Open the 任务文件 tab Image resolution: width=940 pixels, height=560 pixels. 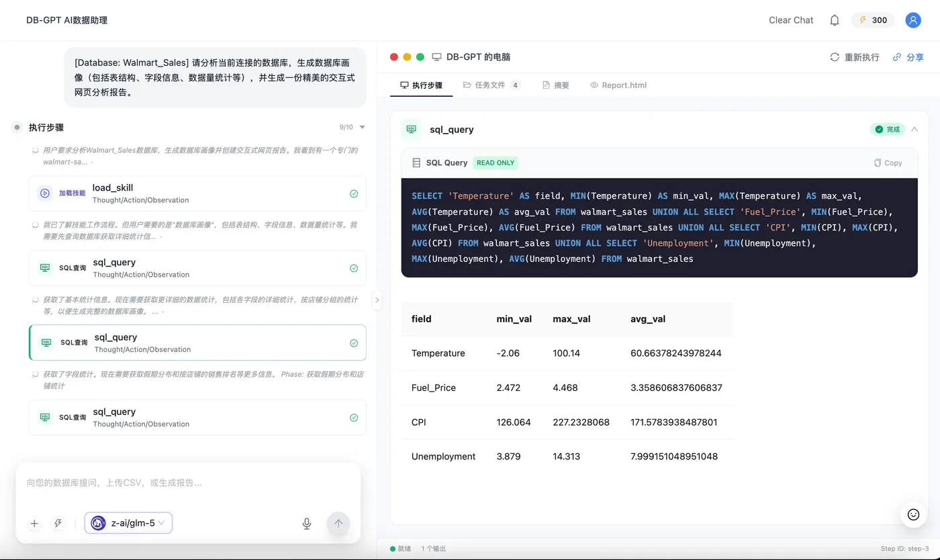click(491, 85)
